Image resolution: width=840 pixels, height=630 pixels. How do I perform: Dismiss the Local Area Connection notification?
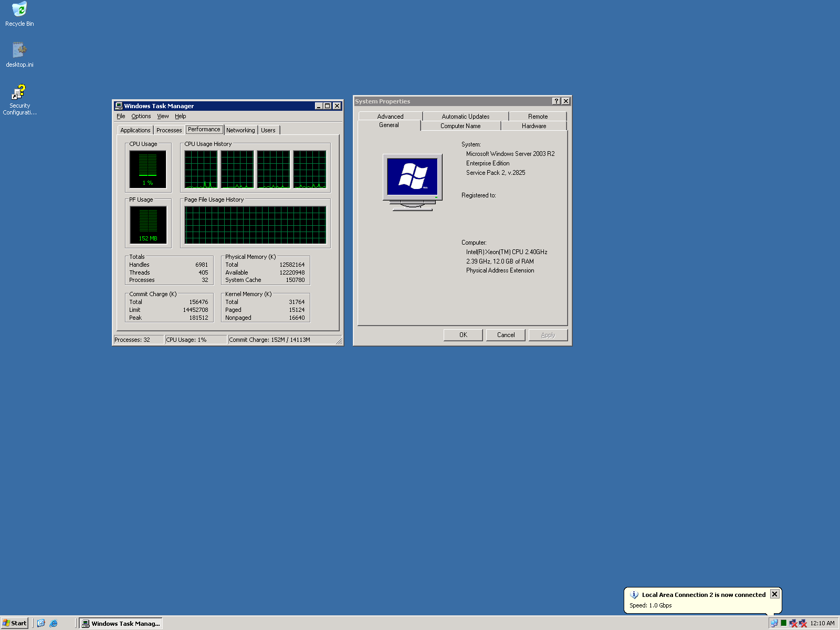(x=774, y=594)
